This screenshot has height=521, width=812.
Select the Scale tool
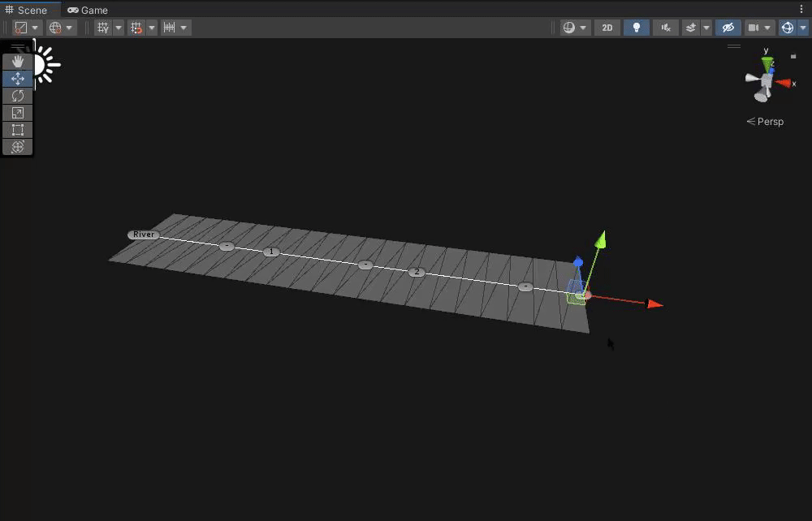(18, 113)
